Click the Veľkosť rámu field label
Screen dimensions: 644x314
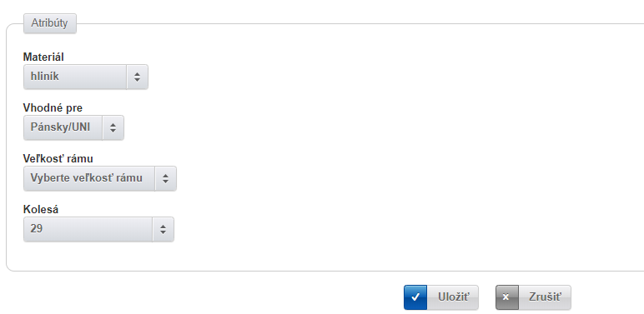click(x=58, y=158)
